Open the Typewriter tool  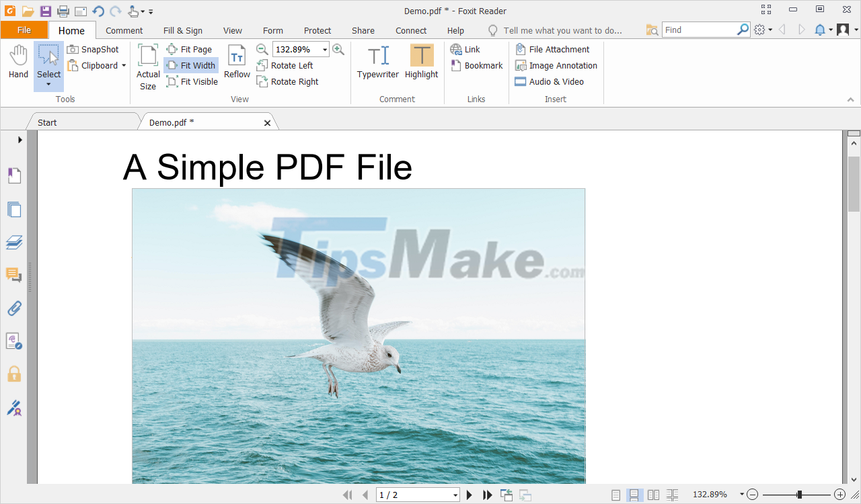point(377,60)
